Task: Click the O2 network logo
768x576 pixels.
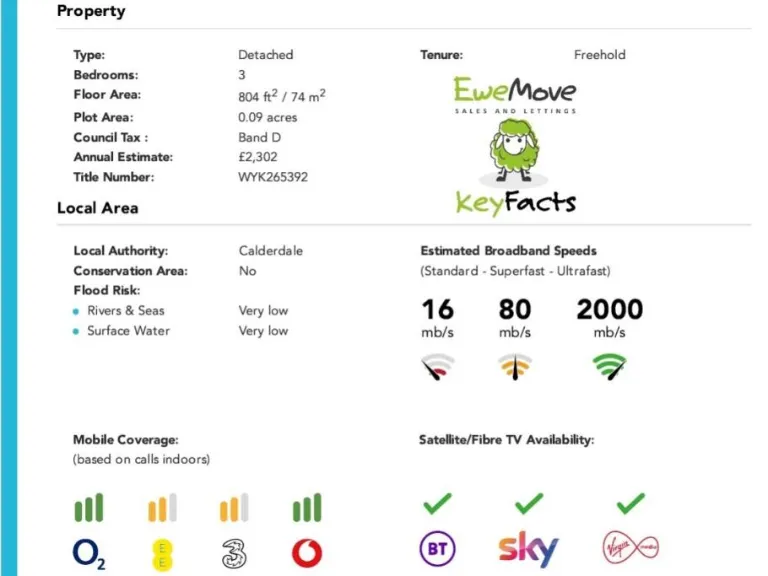Action: 89,553
